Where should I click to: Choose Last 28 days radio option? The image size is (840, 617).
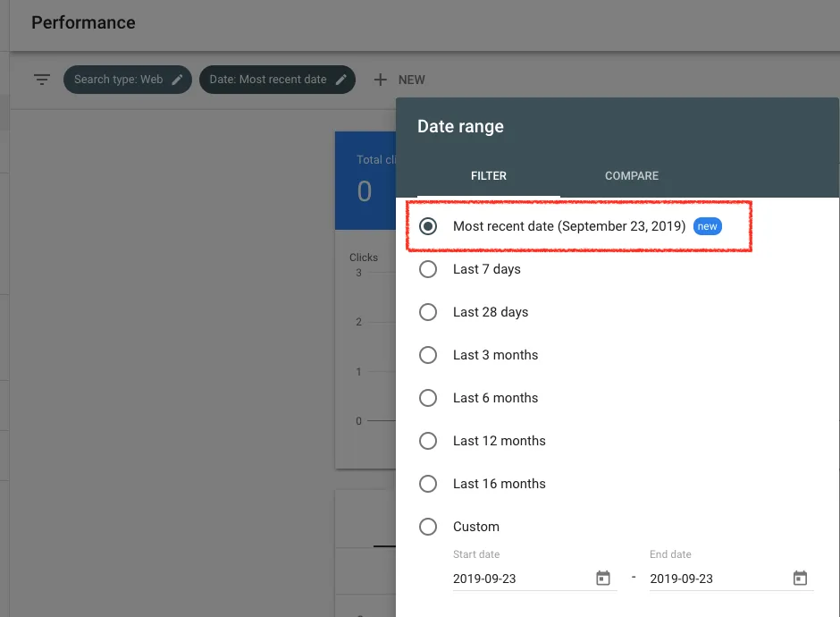pos(428,312)
